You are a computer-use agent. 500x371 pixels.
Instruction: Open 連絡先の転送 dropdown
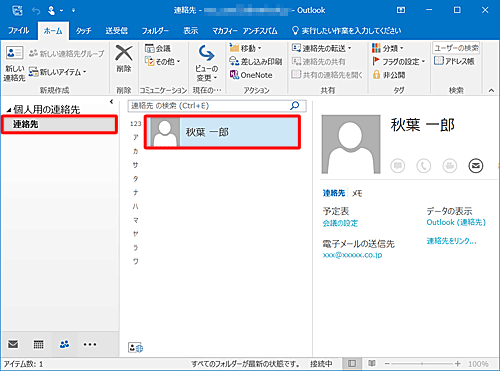point(321,48)
